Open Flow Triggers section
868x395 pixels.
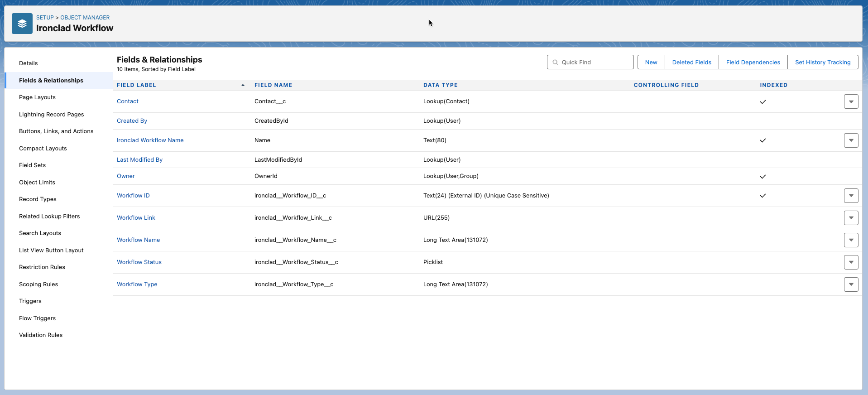coord(38,318)
